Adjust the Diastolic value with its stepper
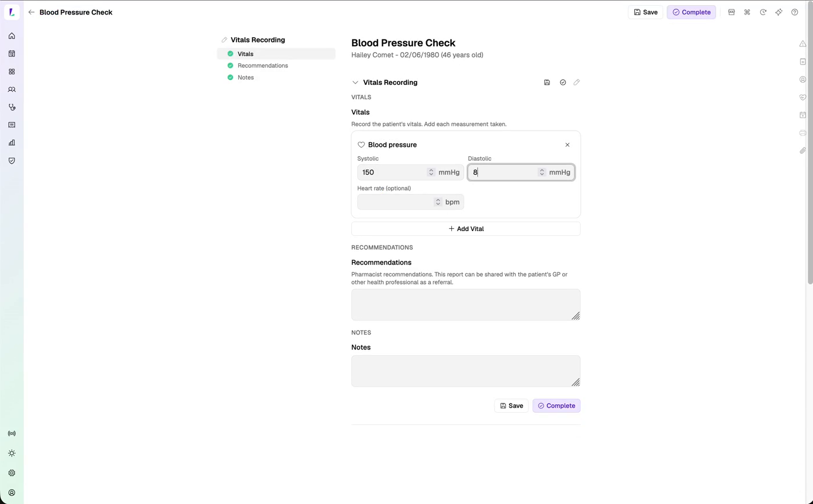813x504 pixels. pyautogui.click(x=542, y=172)
